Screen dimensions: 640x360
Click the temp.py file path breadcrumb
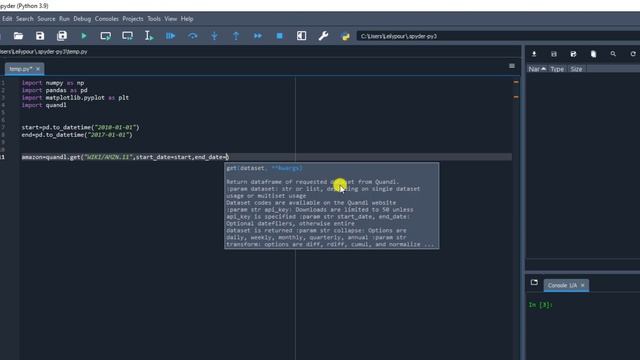coord(44,51)
